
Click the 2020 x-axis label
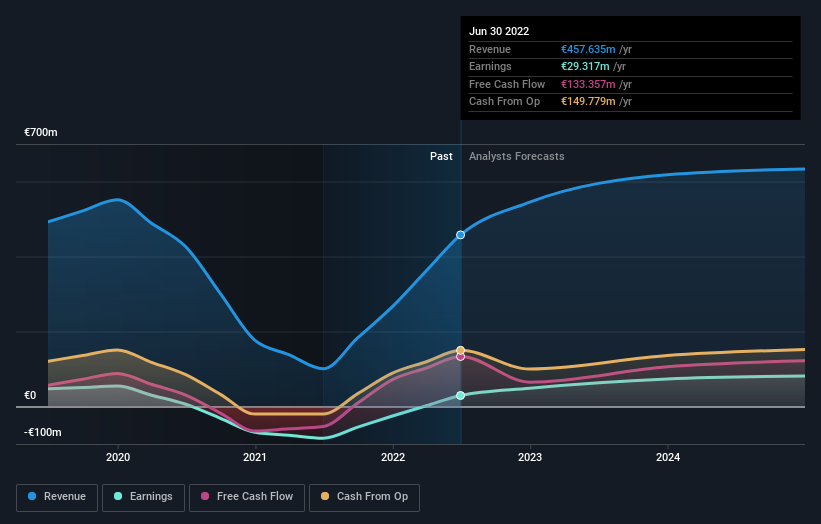[x=118, y=457]
